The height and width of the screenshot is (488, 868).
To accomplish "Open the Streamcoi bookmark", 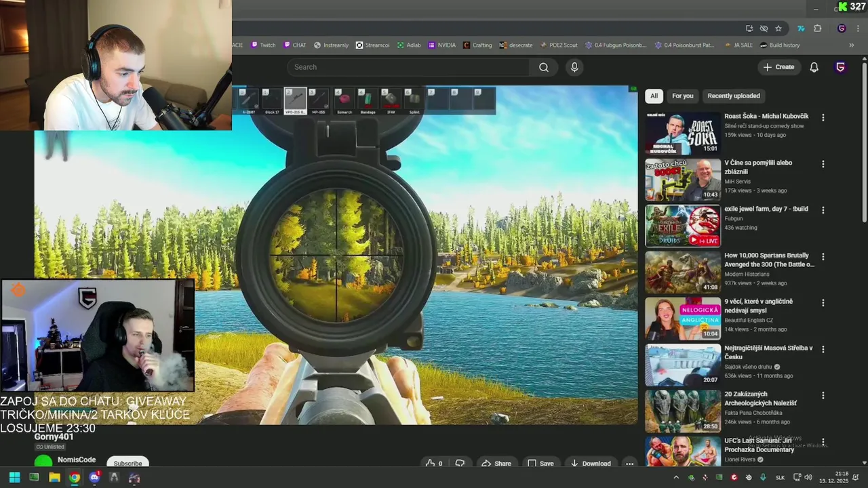I will pyautogui.click(x=373, y=45).
